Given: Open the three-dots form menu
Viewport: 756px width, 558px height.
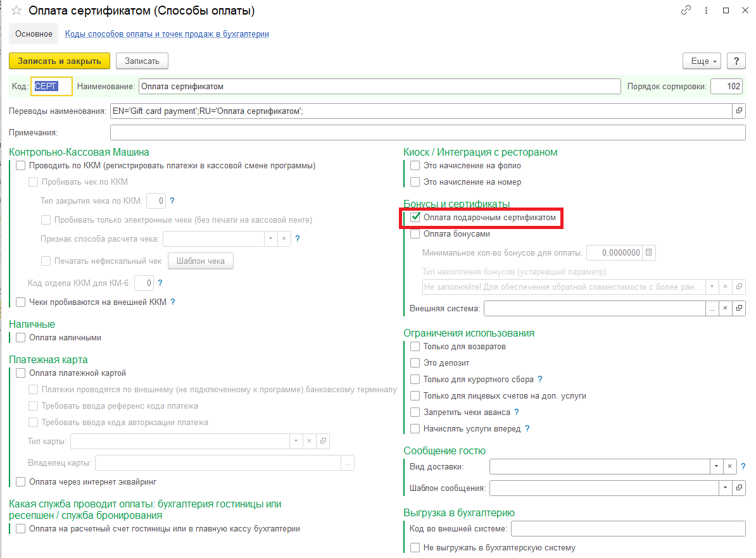Looking at the screenshot, I should coord(706,10).
